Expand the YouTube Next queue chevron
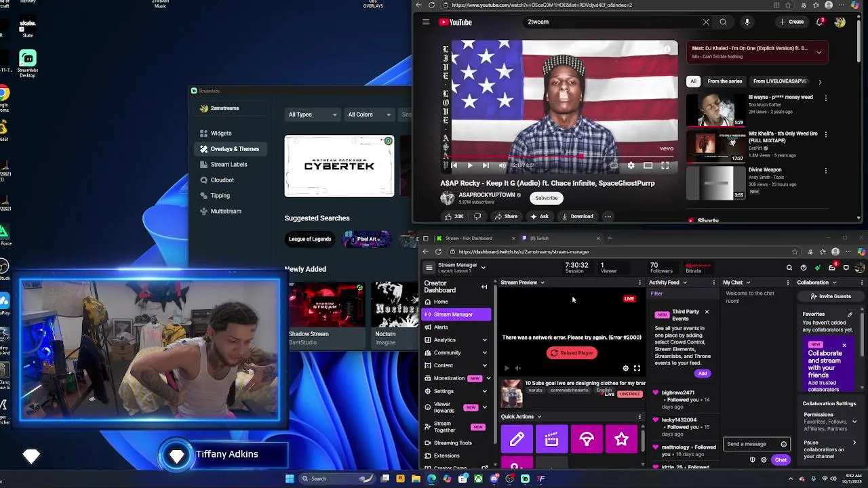Screen dimensions: 868x488 tap(818, 52)
